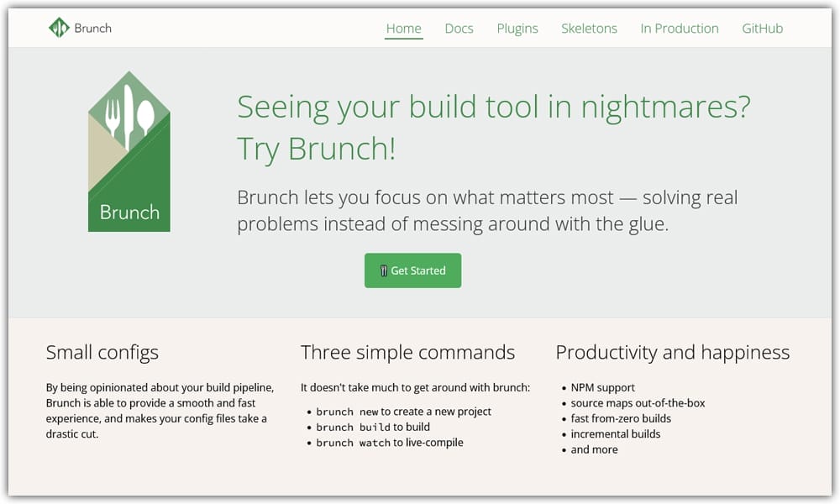Click the Small configs heading
The width and height of the screenshot is (840, 504).
pos(102,353)
